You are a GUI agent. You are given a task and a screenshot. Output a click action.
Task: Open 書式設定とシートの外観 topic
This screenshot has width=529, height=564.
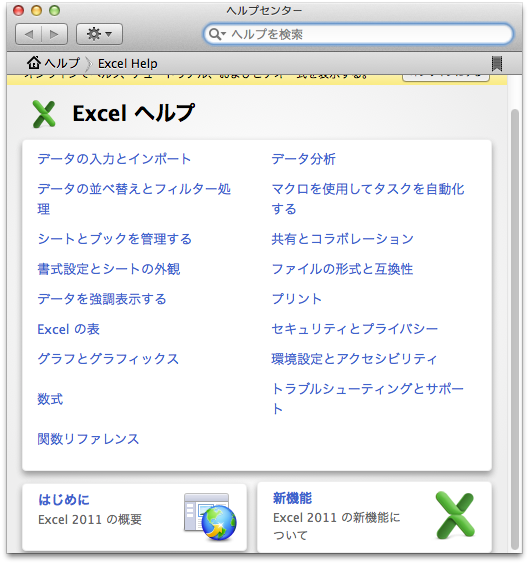pos(109,269)
